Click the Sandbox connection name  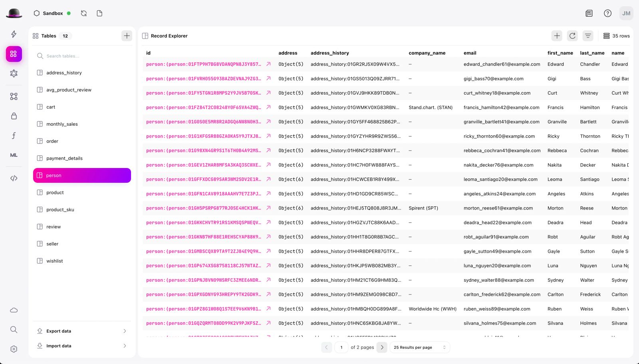[x=53, y=13]
